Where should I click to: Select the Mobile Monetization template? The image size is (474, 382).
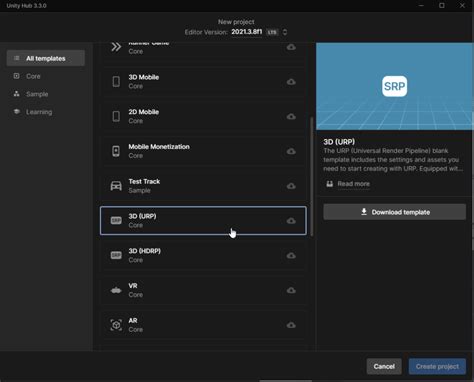(x=203, y=151)
